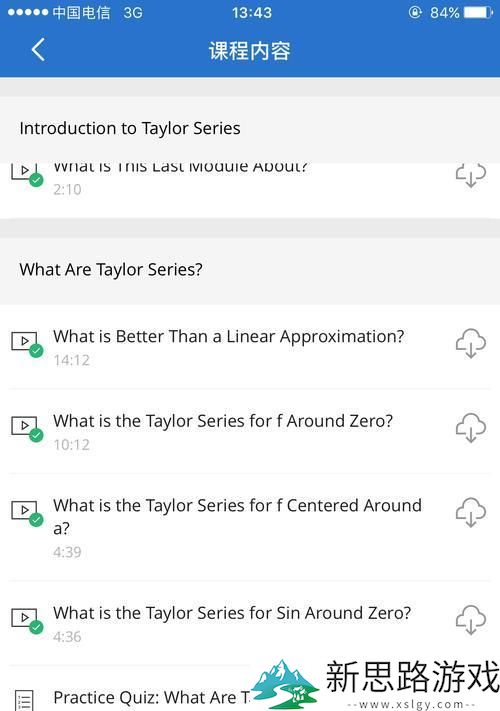Tap the 课程内容 header title
Viewport: 500px width, 711px height.
[x=250, y=50]
